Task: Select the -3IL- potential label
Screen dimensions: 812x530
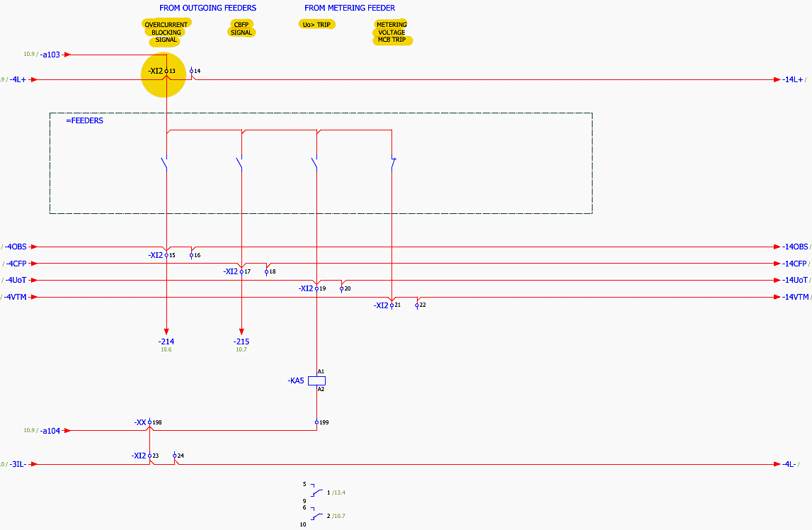Action: (18, 464)
